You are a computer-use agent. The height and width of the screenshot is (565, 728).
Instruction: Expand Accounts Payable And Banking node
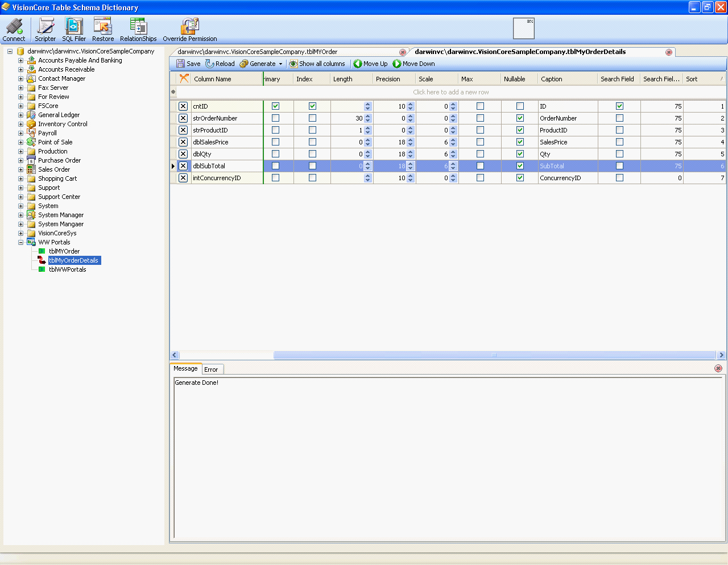20,60
